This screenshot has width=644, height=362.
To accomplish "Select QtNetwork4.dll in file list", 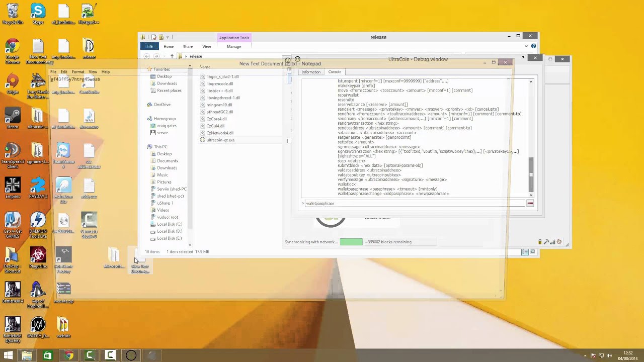I will [219, 133].
